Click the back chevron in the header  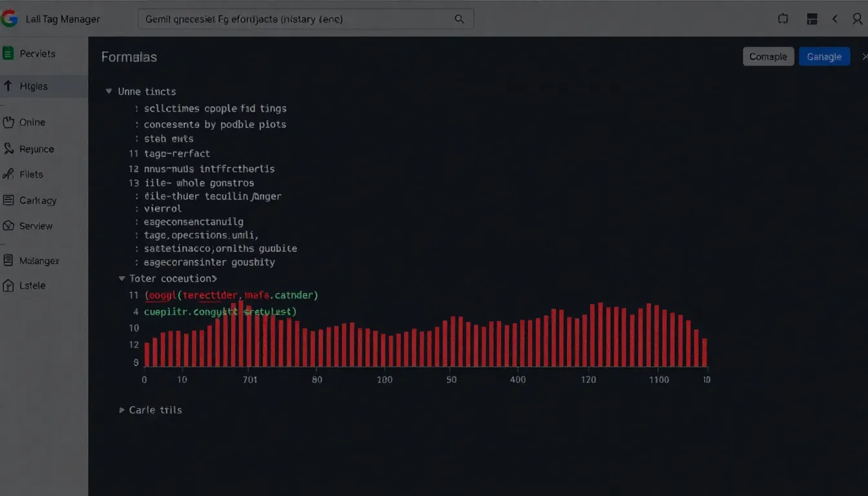pos(835,19)
